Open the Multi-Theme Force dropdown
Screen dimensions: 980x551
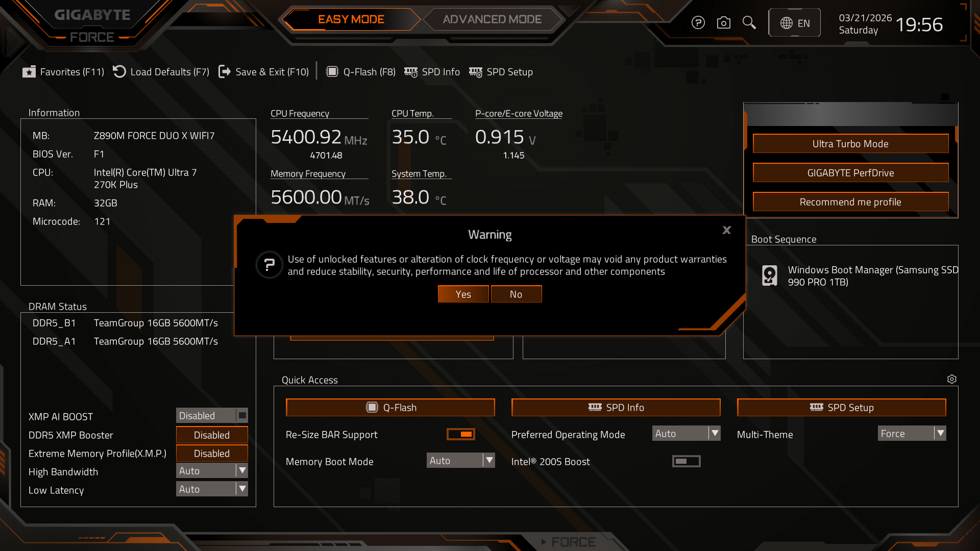912,434
